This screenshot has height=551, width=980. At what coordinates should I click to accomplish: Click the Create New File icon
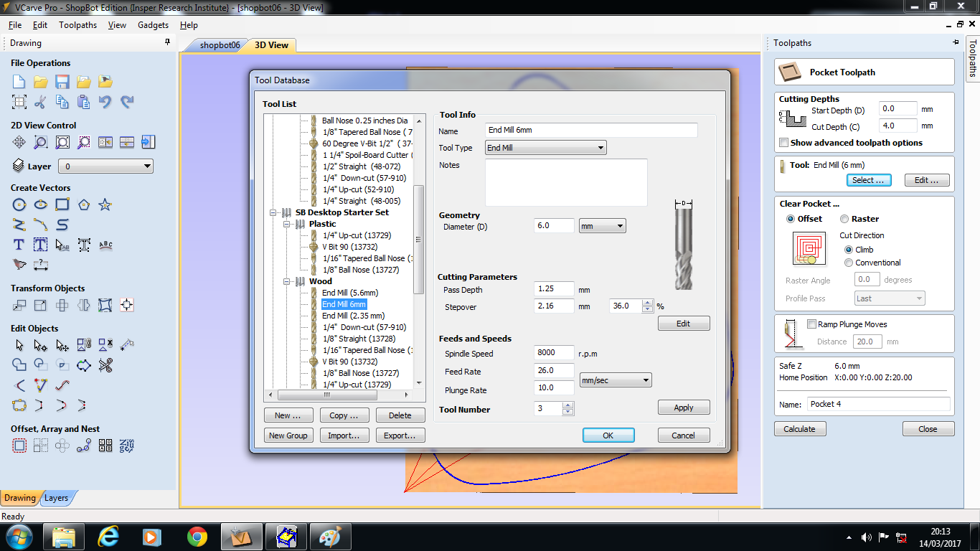coord(19,82)
